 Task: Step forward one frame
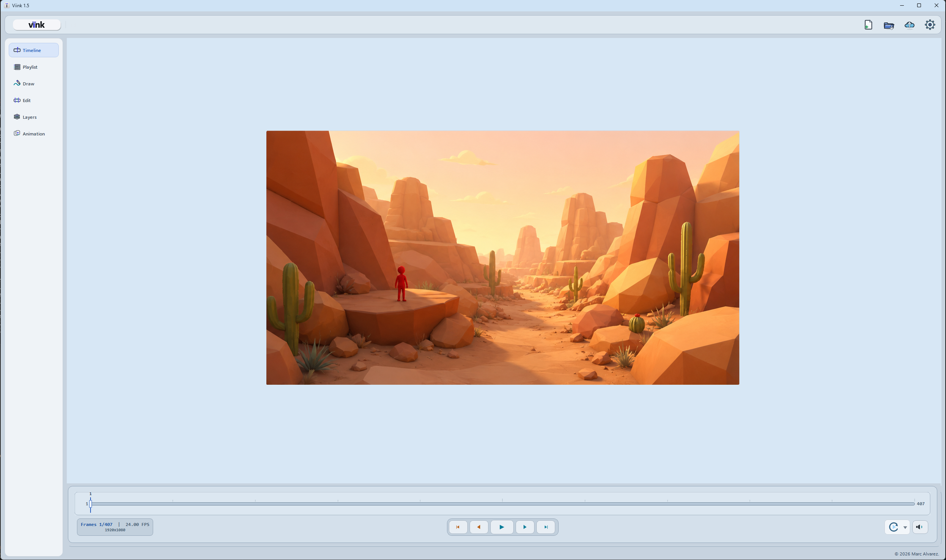(x=525, y=527)
